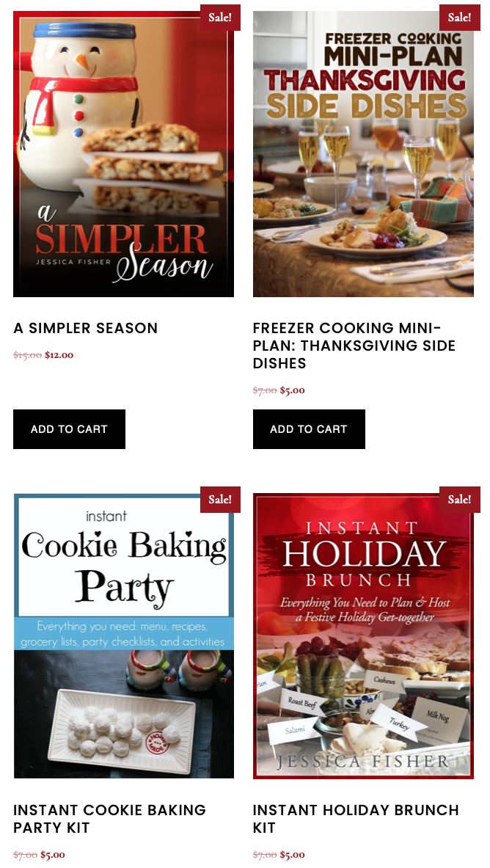Click Sale badge on A Simpler Season
Screen dimensions: 490x868
coord(220,17)
